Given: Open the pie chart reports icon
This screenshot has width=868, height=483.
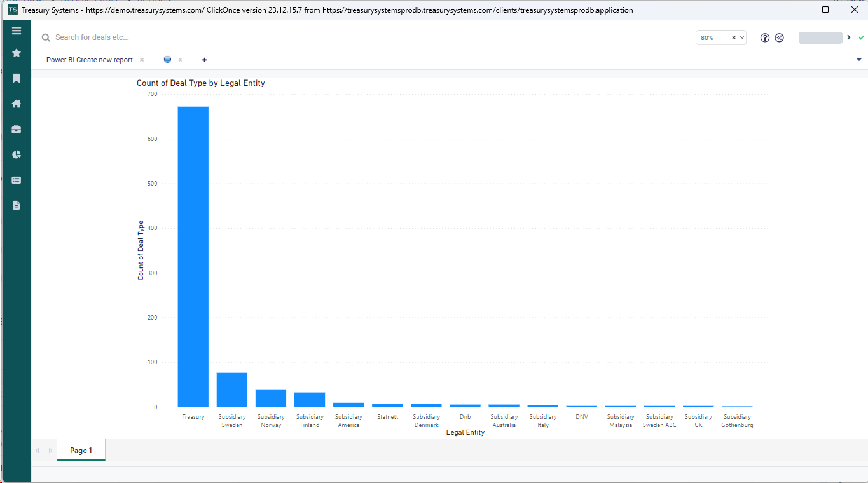Looking at the screenshot, I should [x=17, y=154].
